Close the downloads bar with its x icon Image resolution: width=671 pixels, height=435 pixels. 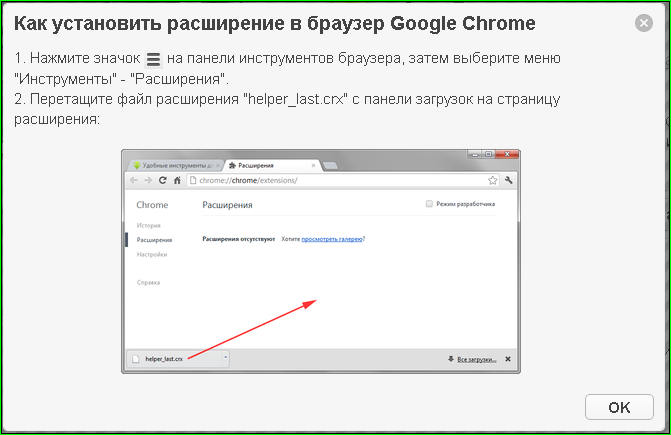point(508,359)
